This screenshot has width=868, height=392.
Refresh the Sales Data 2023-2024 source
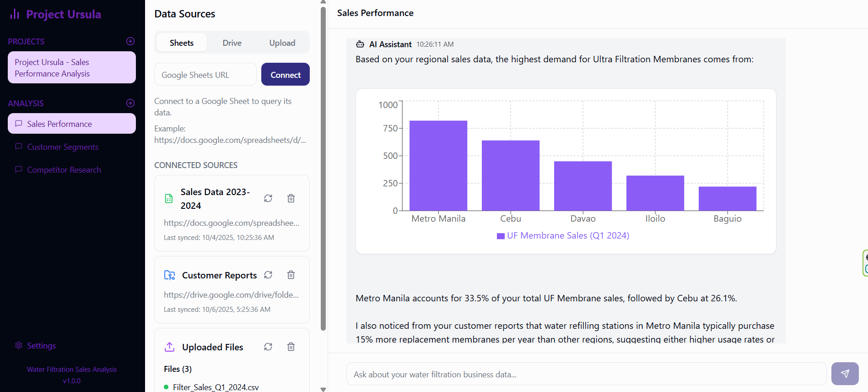(268, 198)
